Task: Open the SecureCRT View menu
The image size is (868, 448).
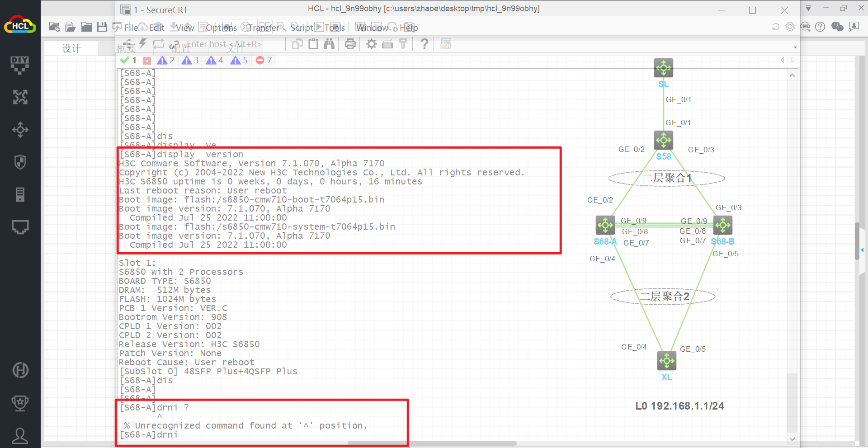Action: (x=185, y=28)
